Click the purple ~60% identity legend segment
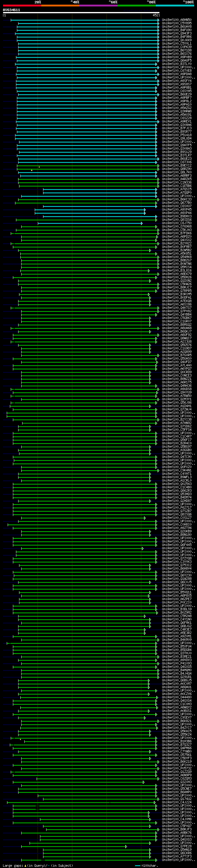Screen dimensions: 197x868 click(x=99, y=6)
